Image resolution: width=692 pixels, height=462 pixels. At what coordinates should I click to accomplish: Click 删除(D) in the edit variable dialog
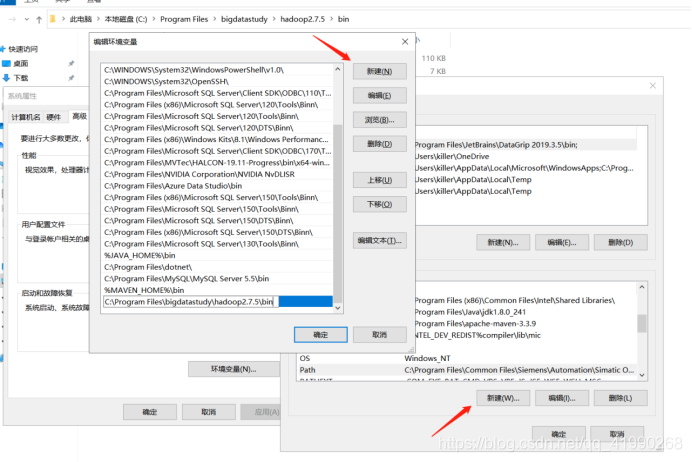pyautogui.click(x=380, y=144)
